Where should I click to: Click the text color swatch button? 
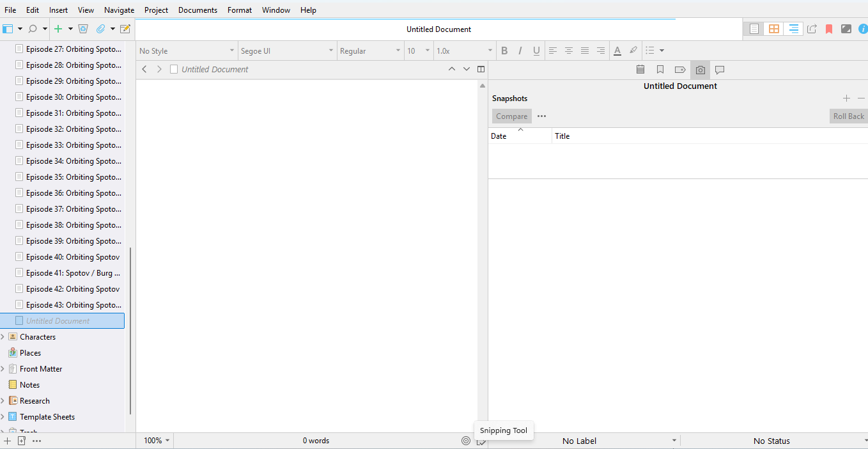pos(617,51)
